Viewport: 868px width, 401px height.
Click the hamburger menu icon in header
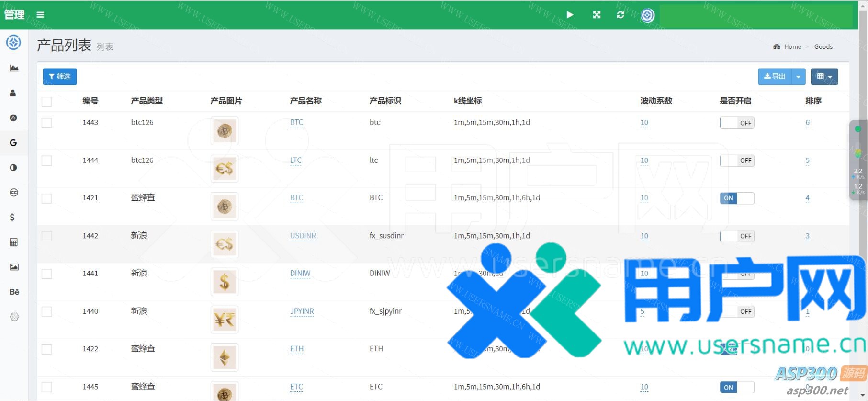[x=40, y=15]
